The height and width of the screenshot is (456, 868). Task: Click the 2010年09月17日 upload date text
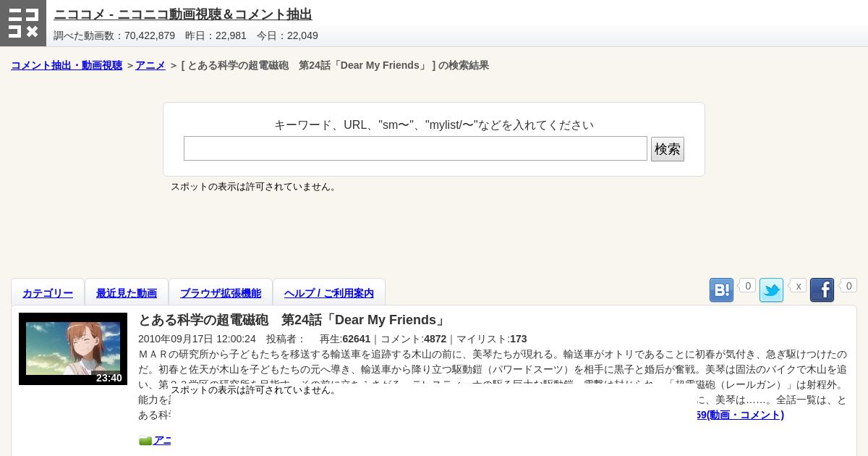197,339
